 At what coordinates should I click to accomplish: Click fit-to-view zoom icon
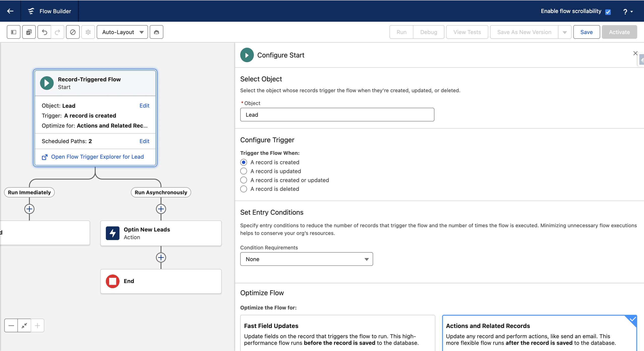point(24,326)
